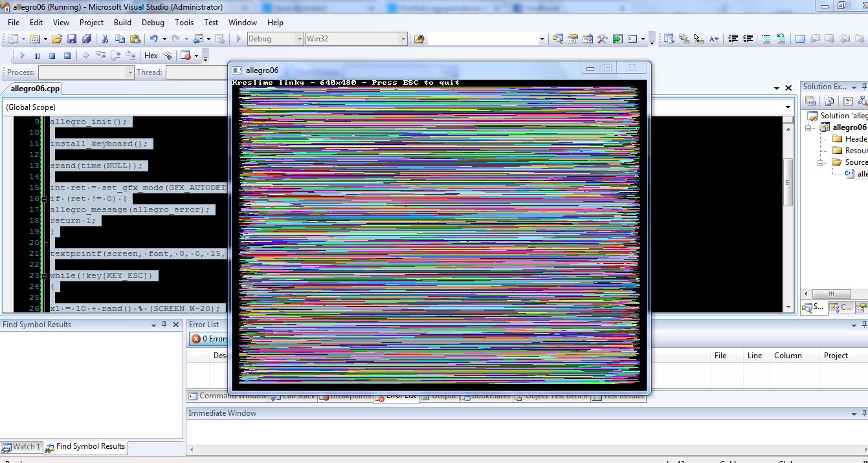Screen dimensions: 868x463
Task: Open the Debug menu
Action: point(153,22)
